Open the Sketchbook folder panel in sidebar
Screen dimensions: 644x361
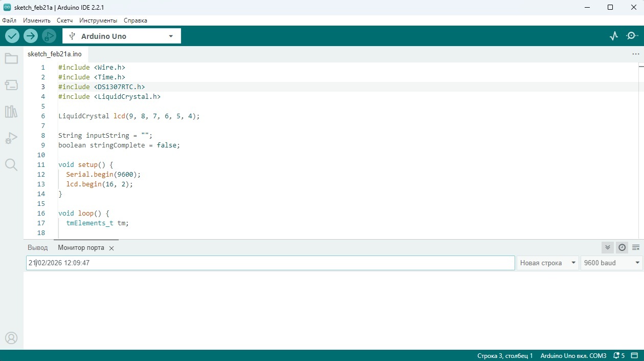pyautogui.click(x=11, y=58)
